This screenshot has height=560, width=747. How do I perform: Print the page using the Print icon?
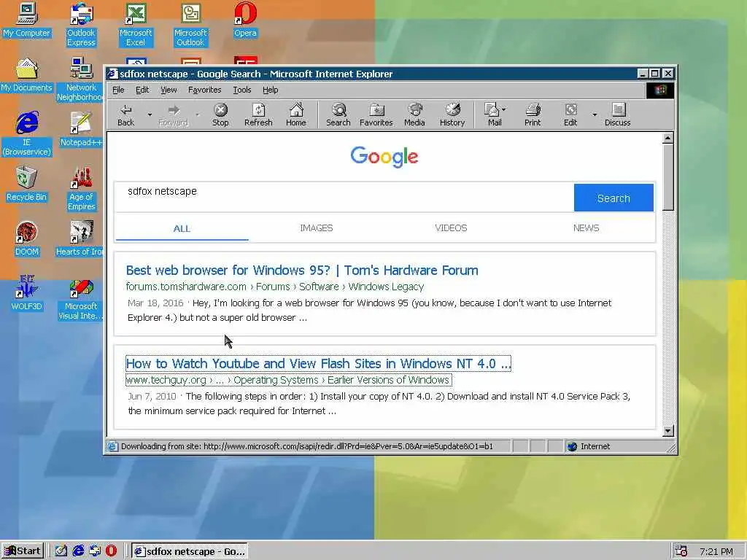coord(533,114)
